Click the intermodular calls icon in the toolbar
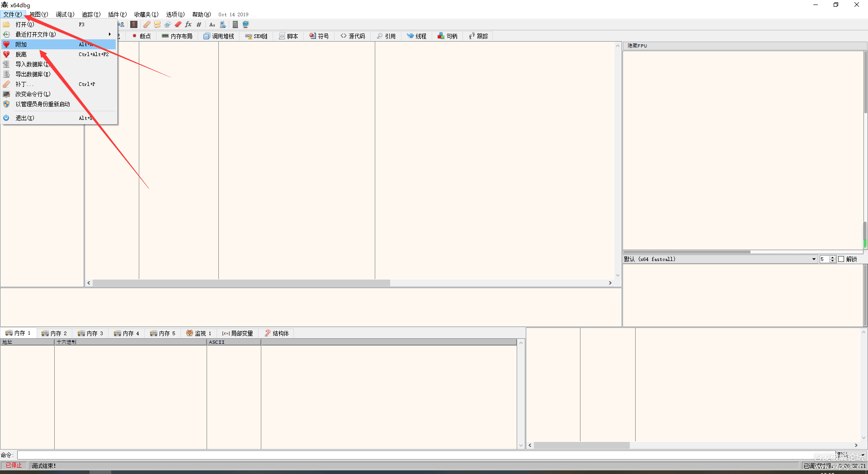 222,24
